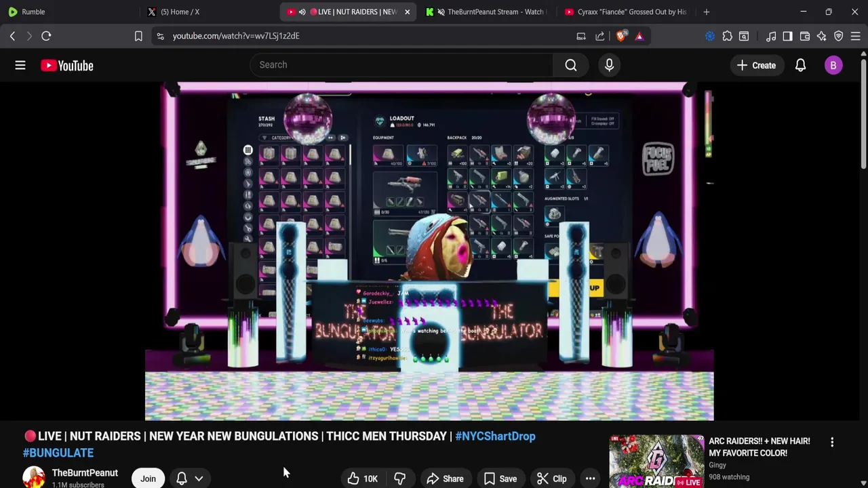Go to the YouTube home logo
Viewport: 868px width, 488px height.
coord(66,65)
